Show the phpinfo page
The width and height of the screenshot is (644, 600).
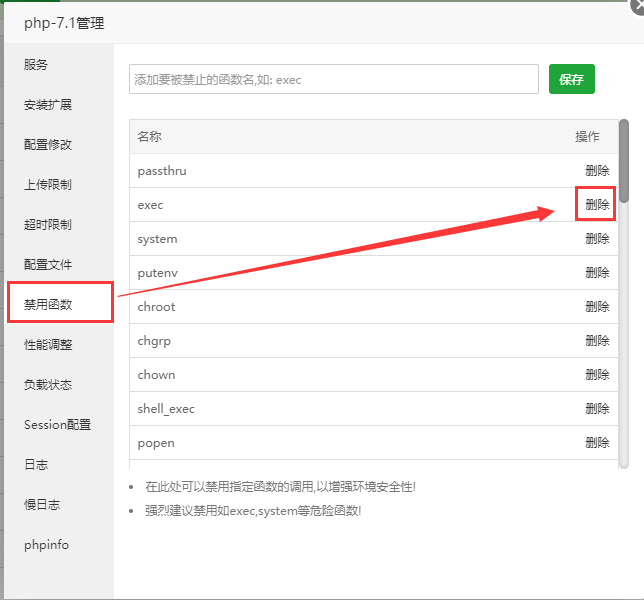pyautogui.click(x=46, y=545)
